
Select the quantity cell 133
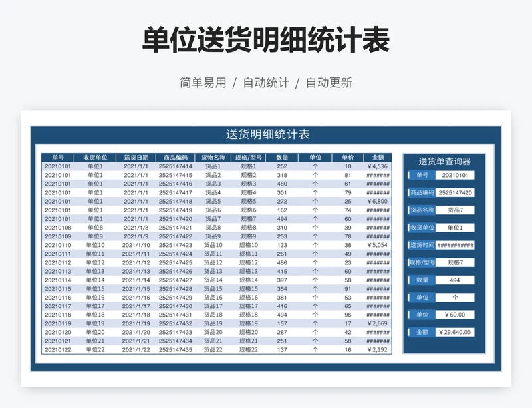(x=282, y=245)
